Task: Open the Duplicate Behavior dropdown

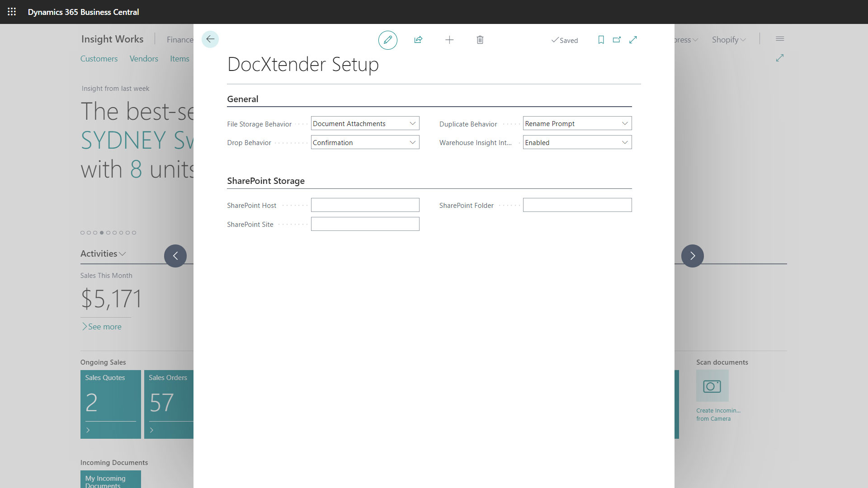Action: click(x=625, y=123)
